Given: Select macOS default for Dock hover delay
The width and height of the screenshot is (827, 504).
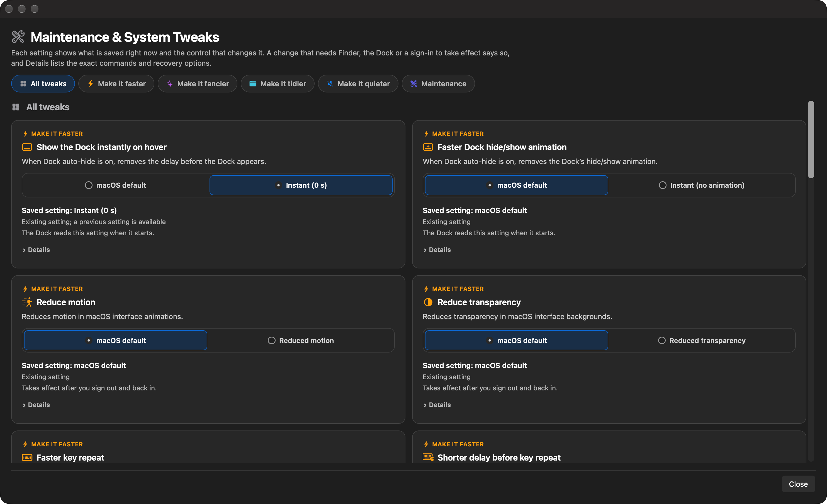Looking at the screenshot, I should pyautogui.click(x=115, y=185).
